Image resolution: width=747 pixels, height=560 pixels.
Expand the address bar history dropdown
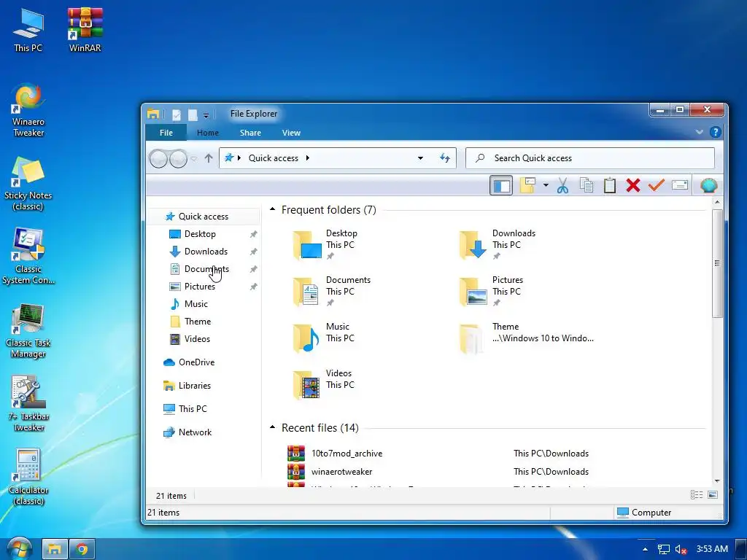pyautogui.click(x=420, y=158)
